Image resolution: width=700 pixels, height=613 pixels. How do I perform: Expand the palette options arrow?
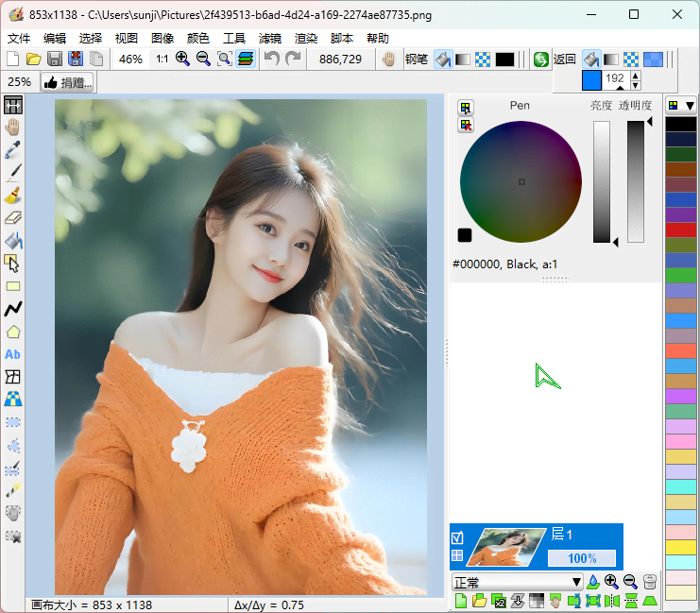(x=691, y=106)
